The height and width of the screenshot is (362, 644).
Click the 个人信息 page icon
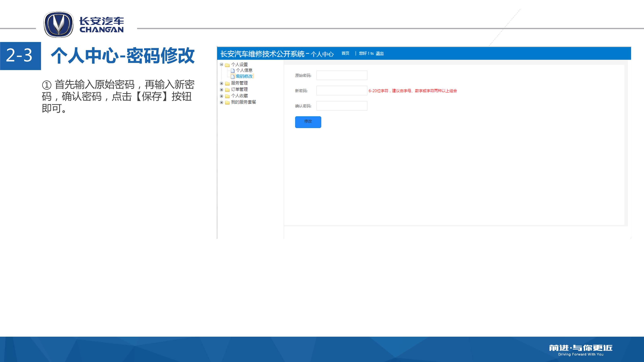[x=232, y=71]
